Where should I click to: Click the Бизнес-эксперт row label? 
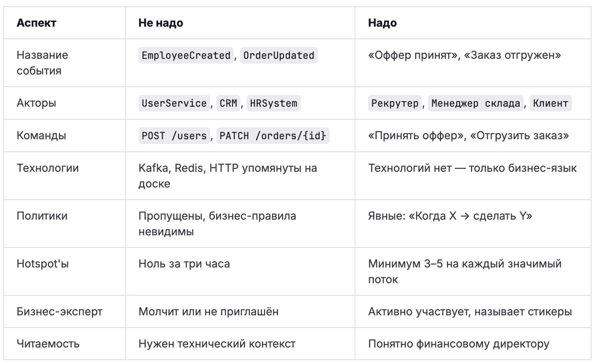[x=59, y=311]
